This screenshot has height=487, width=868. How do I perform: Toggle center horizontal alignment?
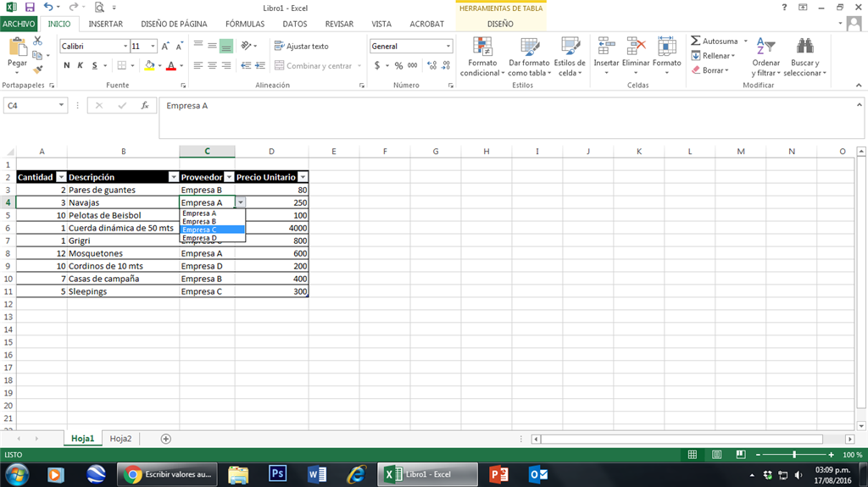212,65
